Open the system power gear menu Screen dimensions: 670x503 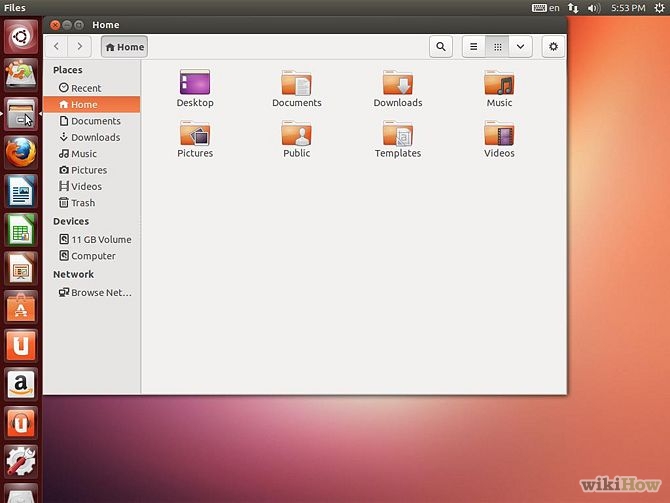(x=659, y=8)
